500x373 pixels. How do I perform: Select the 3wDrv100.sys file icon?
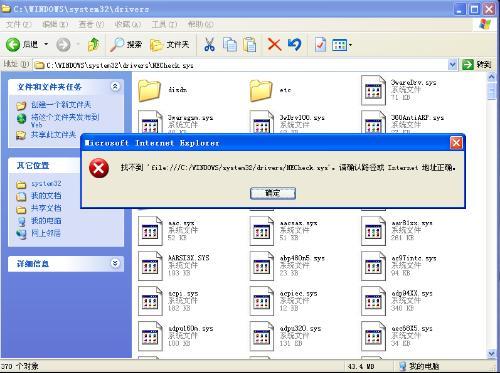(261, 123)
